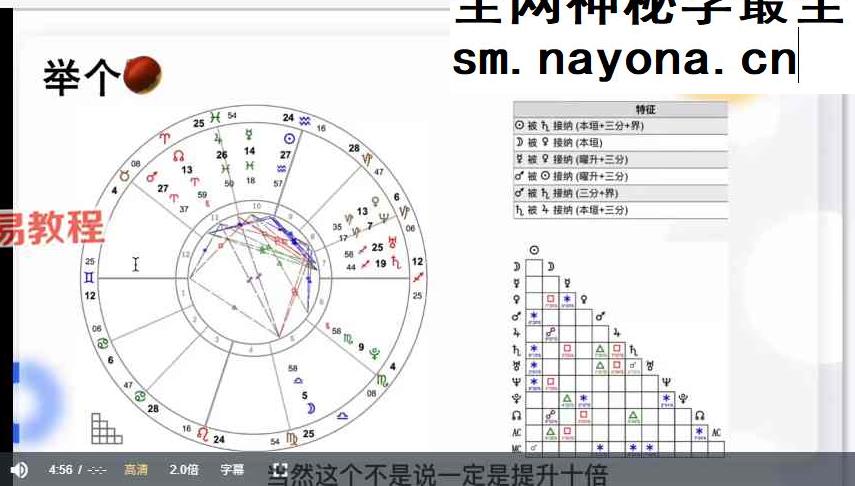Click the chestnut emoji next to 举个

pyautogui.click(x=142, y=75)
